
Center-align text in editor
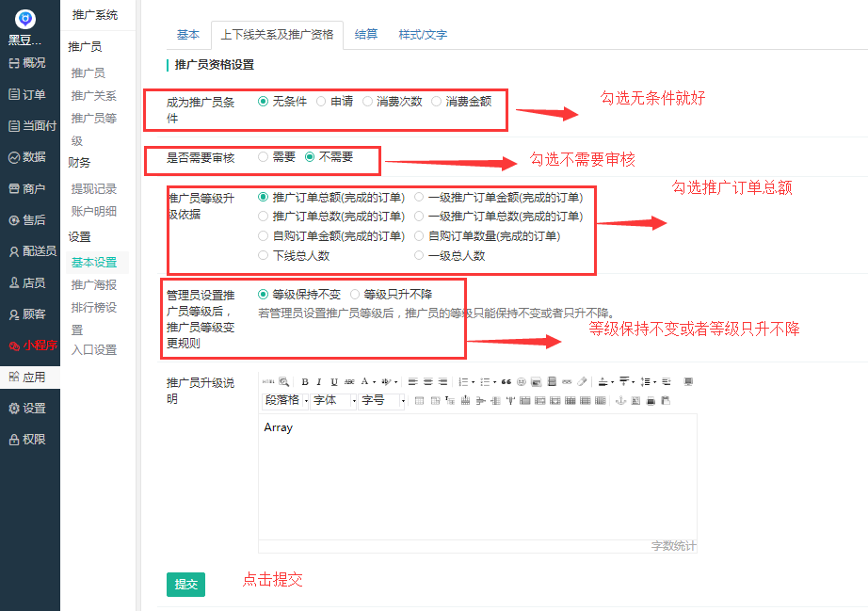428,382
